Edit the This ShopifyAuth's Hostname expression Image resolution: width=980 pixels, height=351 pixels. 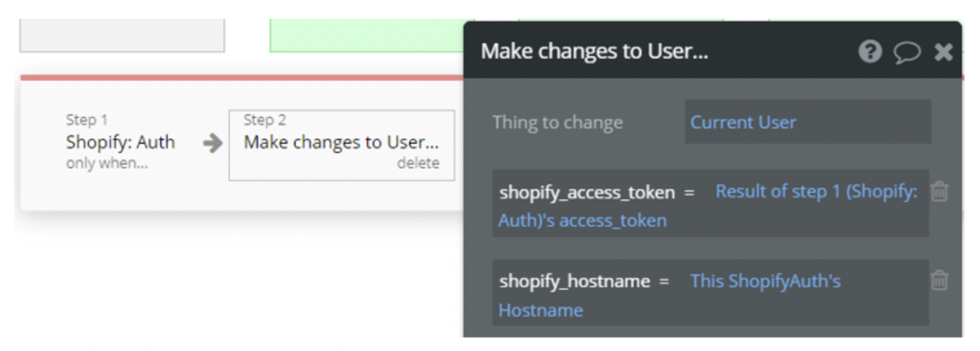point(765,281)
